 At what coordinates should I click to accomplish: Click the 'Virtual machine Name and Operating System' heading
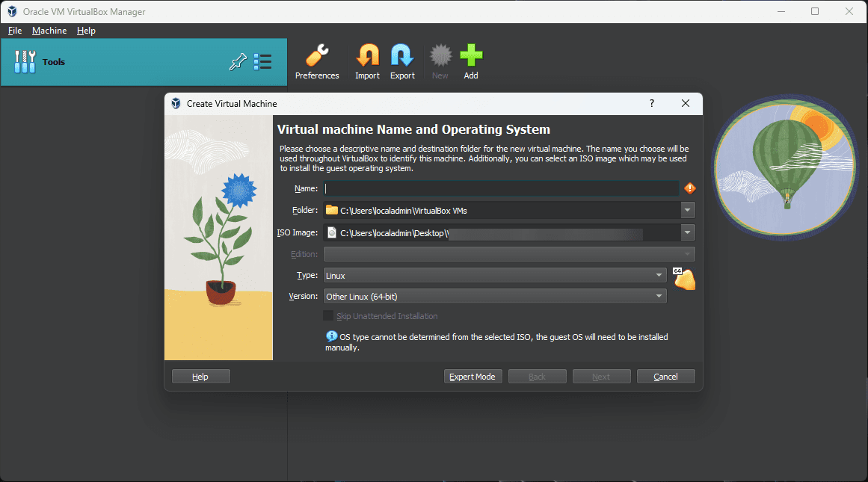pyautogui.click(x=413, y=129)
